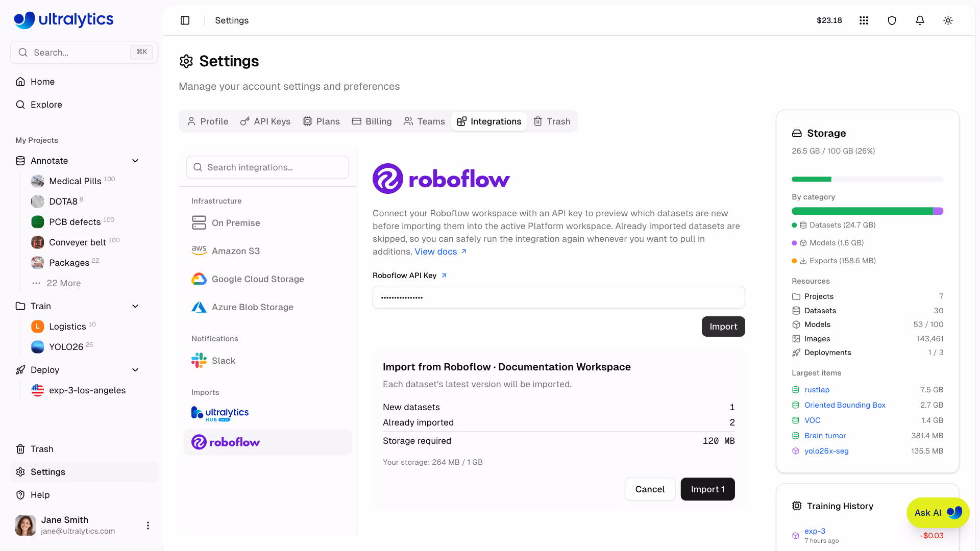Focus Search integrations field
This screenshot has height=551, width=980.
(267, 167)
